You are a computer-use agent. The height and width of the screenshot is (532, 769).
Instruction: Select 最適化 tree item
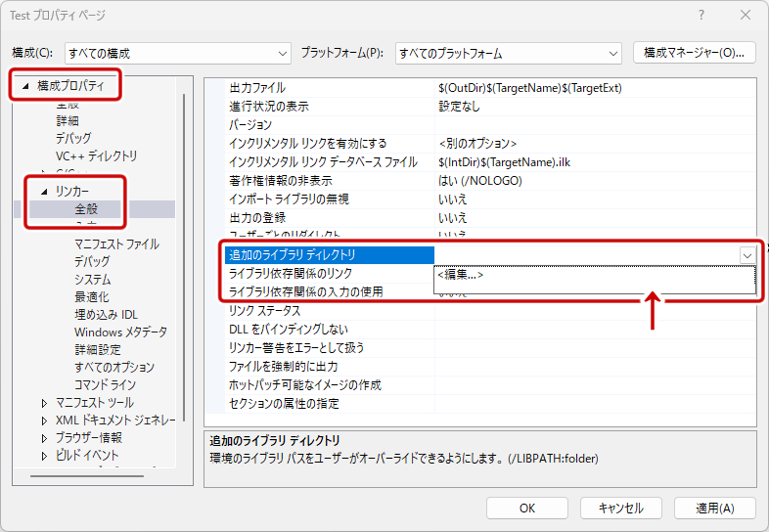tap(91, 296)
